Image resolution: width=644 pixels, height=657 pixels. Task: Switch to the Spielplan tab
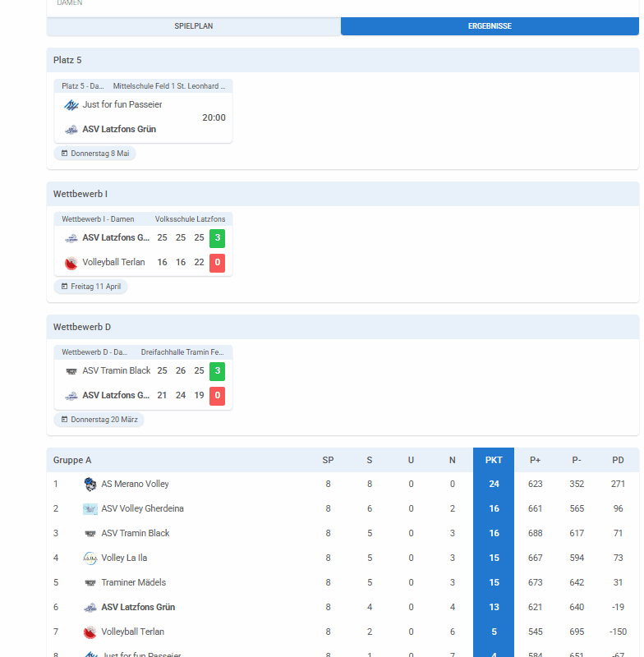[193, 26]
